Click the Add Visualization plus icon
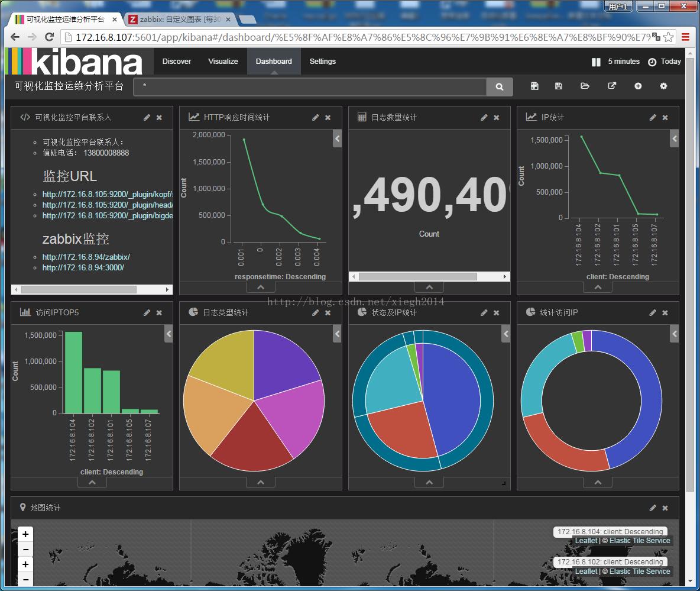Viewport: 700px width, 591px height. [638, 86]
